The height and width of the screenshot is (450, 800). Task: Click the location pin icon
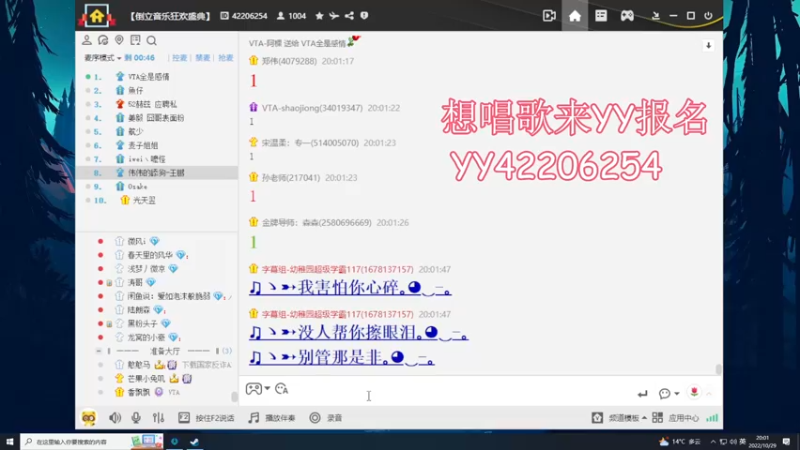click(x=119, y=40)
